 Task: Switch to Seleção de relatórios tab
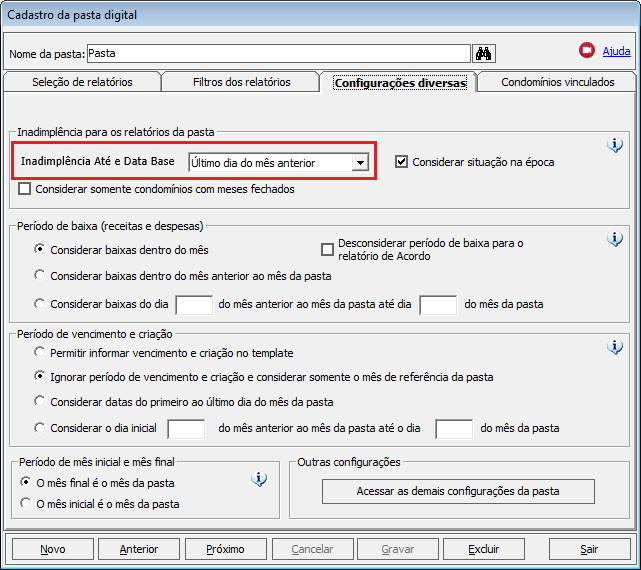tap(82, 82)
